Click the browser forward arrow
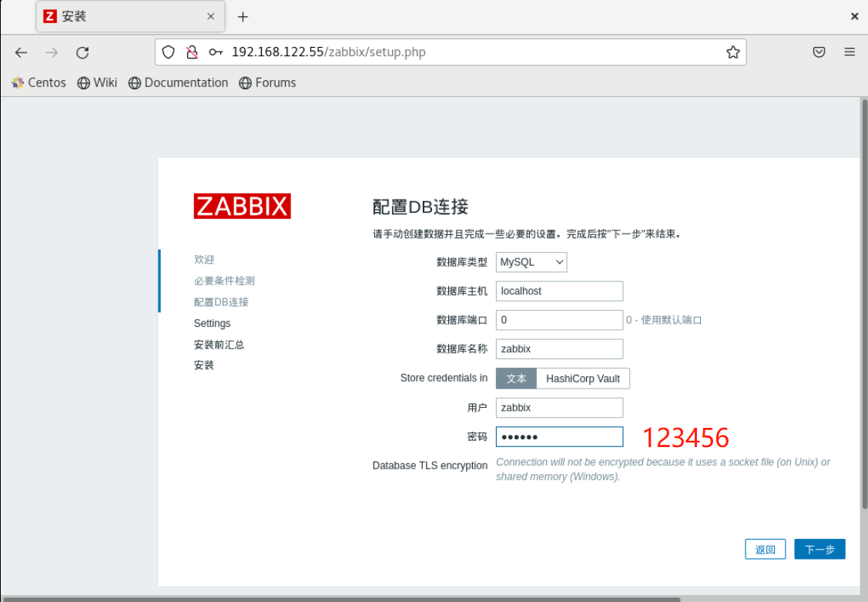This screenshot has height=602, width=868. click(52, 52)
